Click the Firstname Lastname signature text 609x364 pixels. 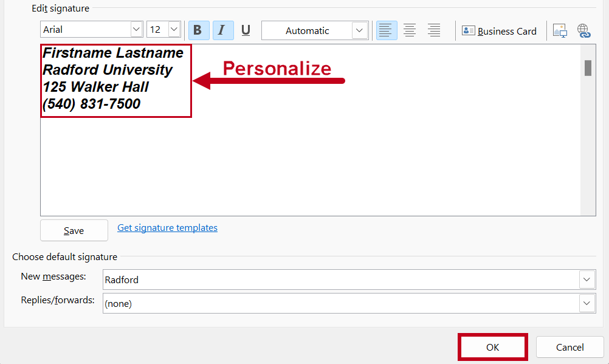click(112, 53)
